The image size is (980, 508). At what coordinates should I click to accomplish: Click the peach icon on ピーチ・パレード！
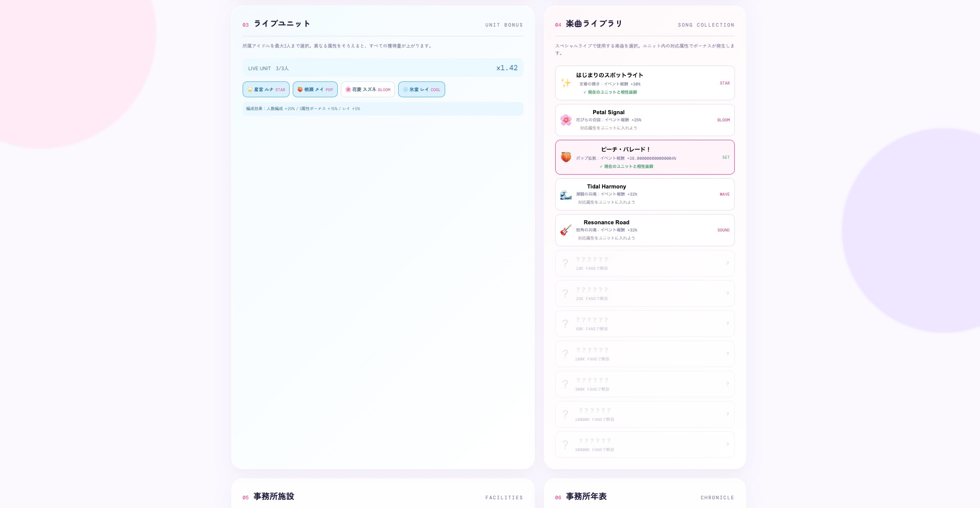click(565, 157)
